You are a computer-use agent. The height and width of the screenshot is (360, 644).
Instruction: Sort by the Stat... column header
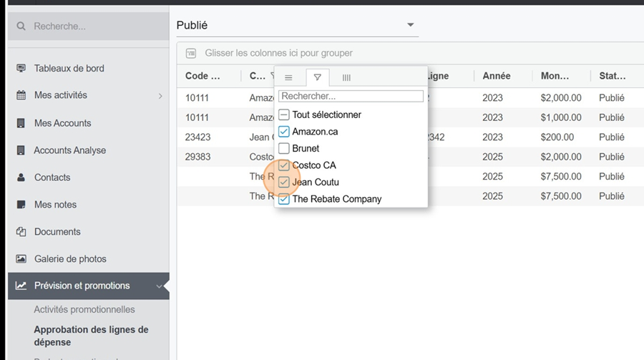(x=613, y=76)
